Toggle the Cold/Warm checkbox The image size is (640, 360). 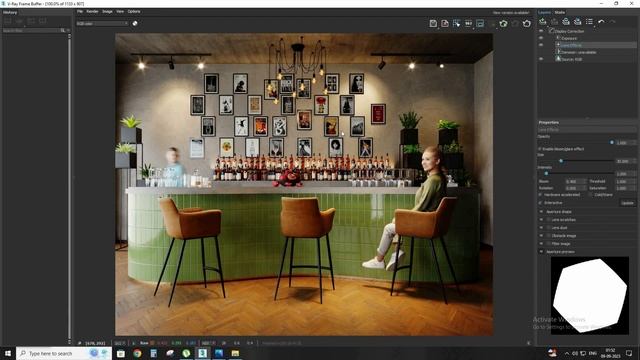point(591,195)
